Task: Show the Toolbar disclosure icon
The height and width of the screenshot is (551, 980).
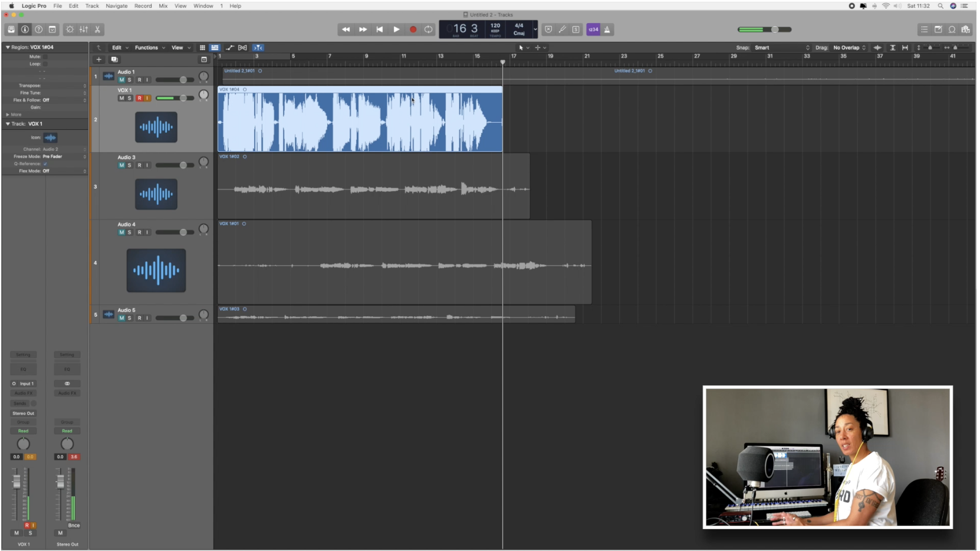Action: (52, 29)
